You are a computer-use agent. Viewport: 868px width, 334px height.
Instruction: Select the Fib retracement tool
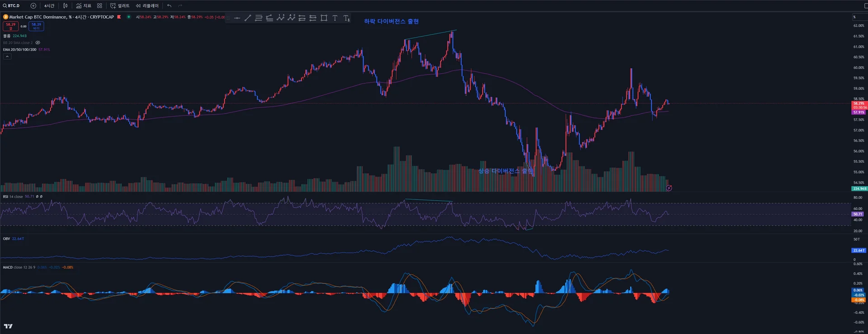point(259,18)
